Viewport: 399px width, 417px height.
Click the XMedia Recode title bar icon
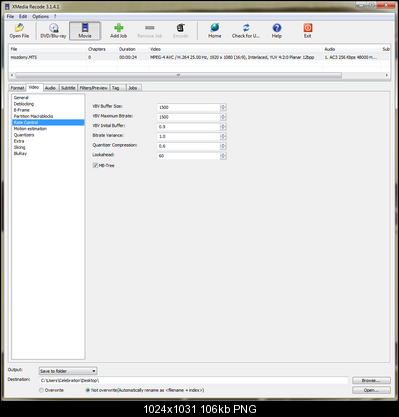coord(7,6)
